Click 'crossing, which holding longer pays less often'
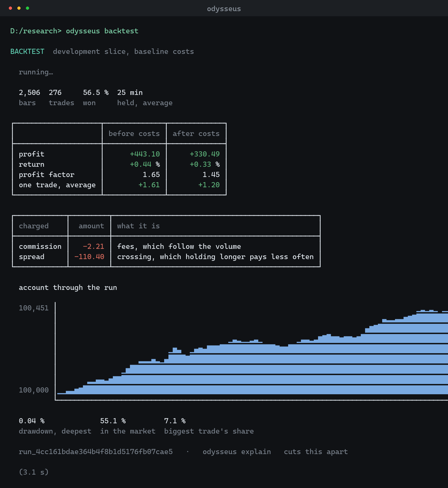Screen dimensions: 448x488 pos(215,257)
